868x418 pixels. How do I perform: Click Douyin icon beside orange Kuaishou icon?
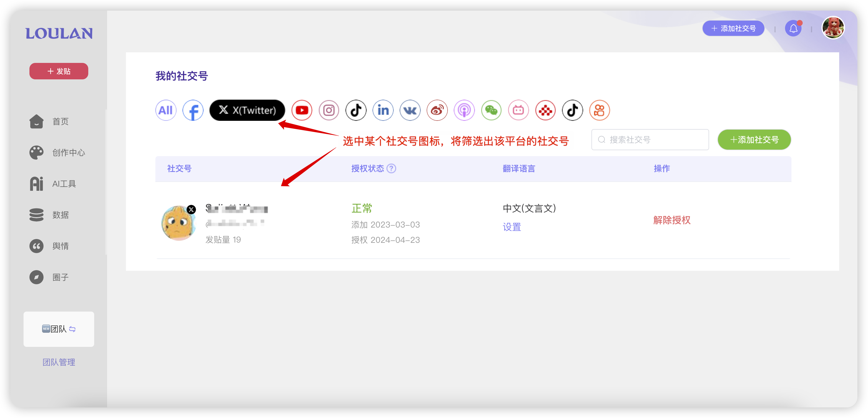(573, 110)
